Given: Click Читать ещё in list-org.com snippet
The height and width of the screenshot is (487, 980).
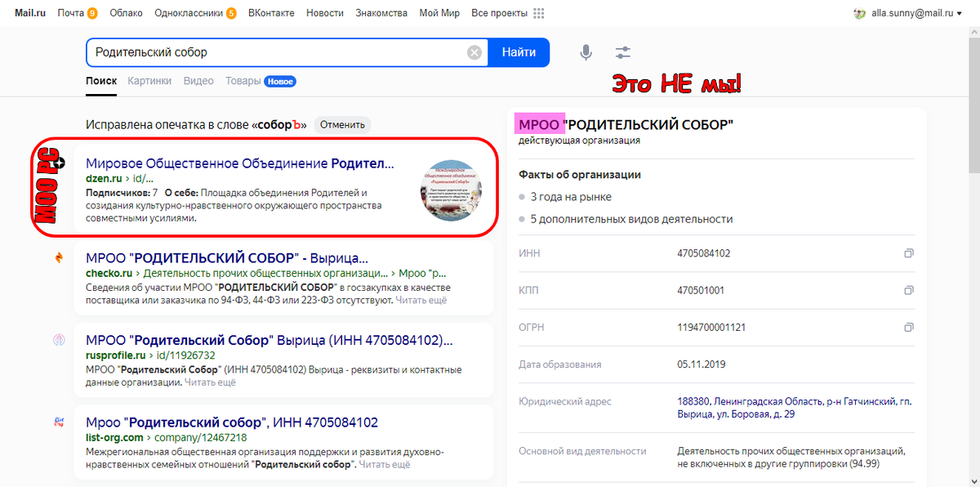Looking at the screenshot, I should 384,465.
